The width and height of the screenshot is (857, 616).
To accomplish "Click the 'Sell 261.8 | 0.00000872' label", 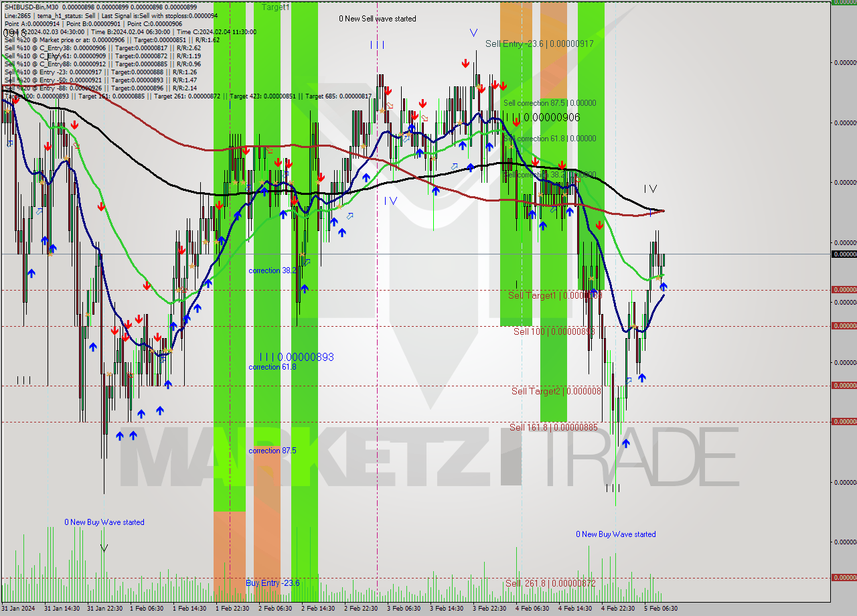I will pyautogui.click(x=550, y=583).
